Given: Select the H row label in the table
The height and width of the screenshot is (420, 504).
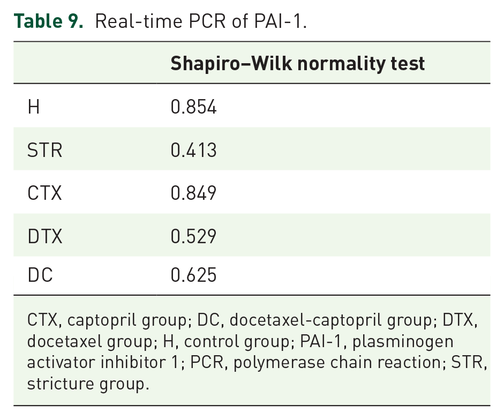Looking at the screenshot, I should click(x=34, y=107).
